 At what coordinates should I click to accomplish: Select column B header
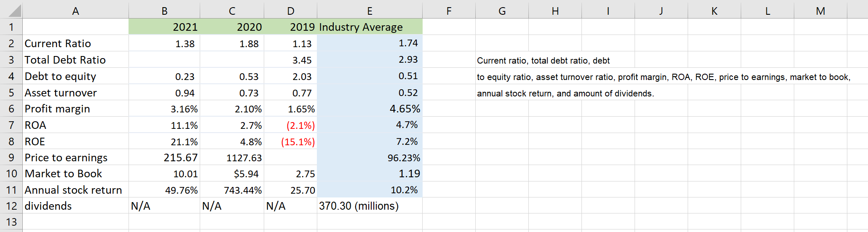164,11
